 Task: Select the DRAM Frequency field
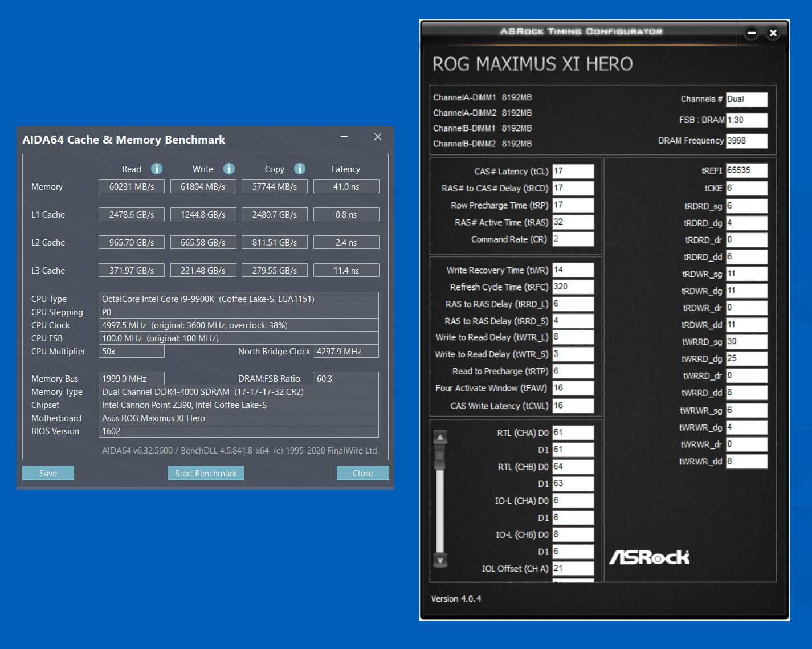(746, 141)
